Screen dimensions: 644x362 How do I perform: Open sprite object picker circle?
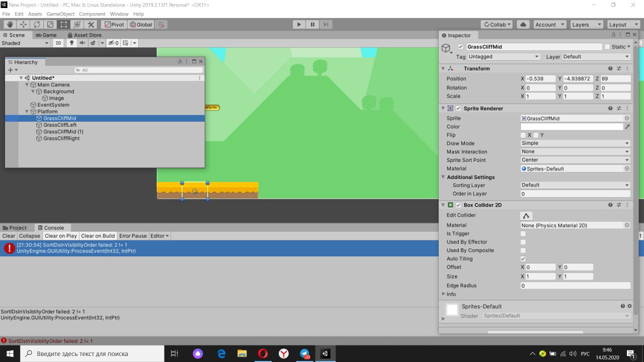627,118
